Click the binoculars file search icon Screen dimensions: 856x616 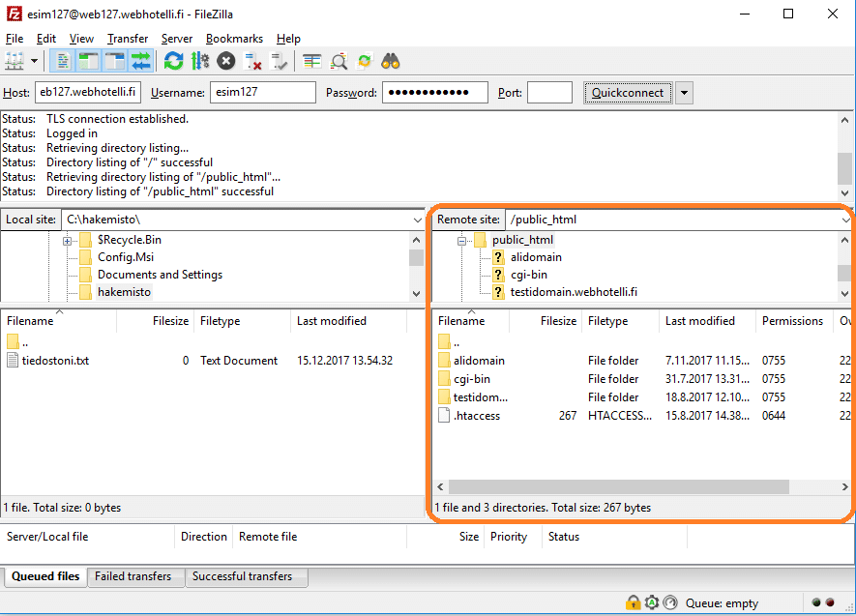click(391, 61)
